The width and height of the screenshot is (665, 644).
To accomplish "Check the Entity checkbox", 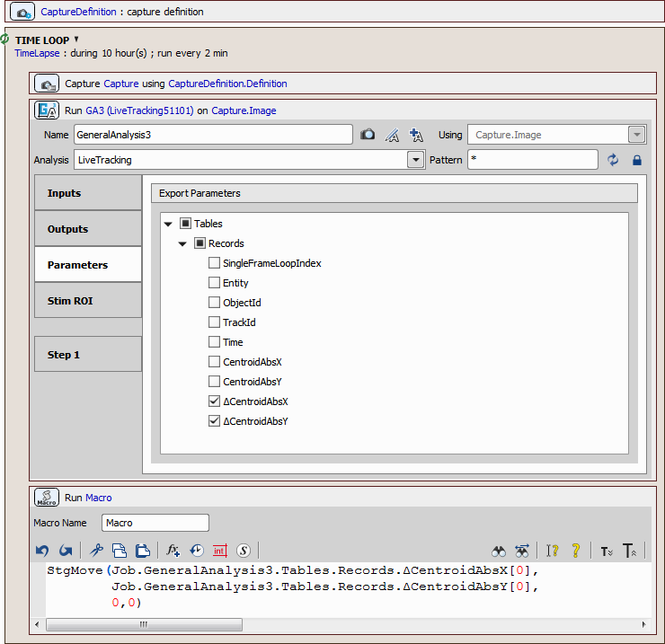I will 214,282.
